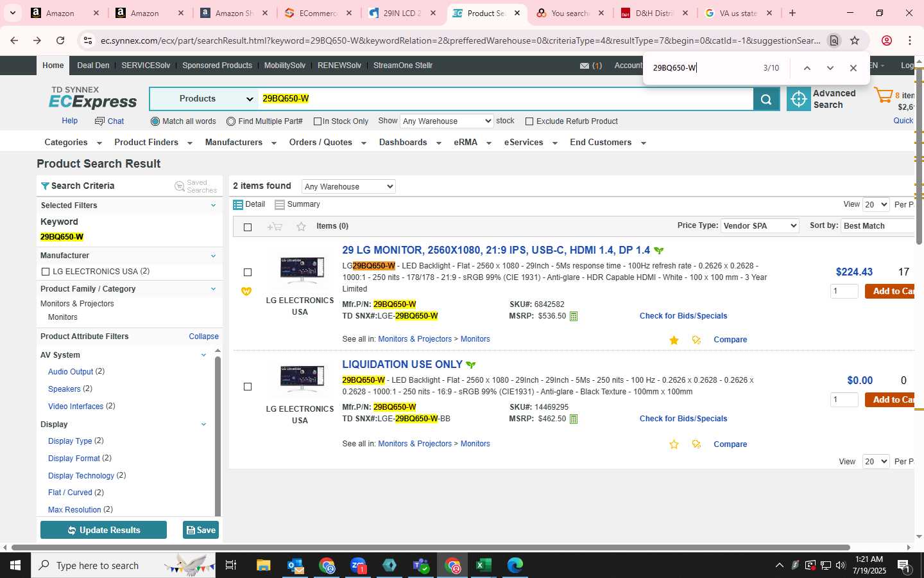Tick checkbox for LIQUIDATION USE ONLY product

(x=248, y=387)
